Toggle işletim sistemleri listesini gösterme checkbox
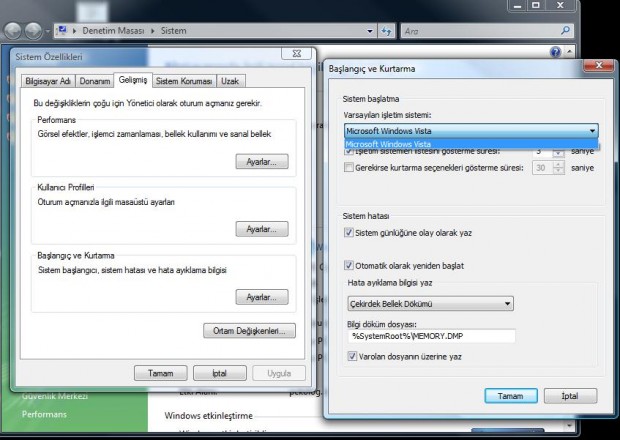Viewport: 620px width, 440px height. [349, 152]
